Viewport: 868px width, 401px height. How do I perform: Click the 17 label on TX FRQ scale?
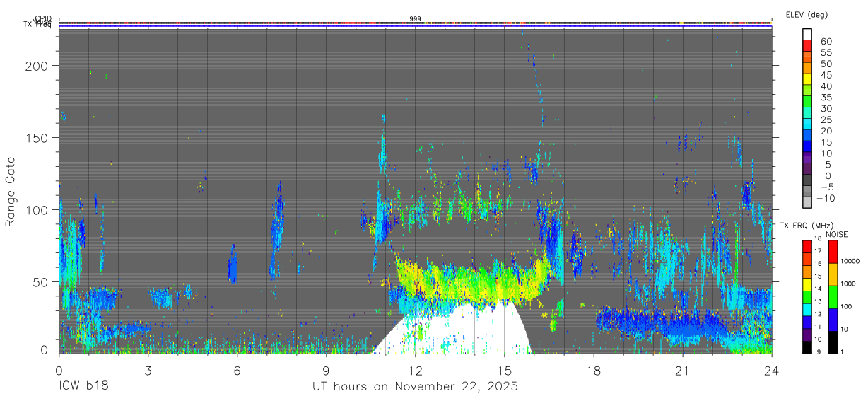pyautogui.click(x=819, y=252)
